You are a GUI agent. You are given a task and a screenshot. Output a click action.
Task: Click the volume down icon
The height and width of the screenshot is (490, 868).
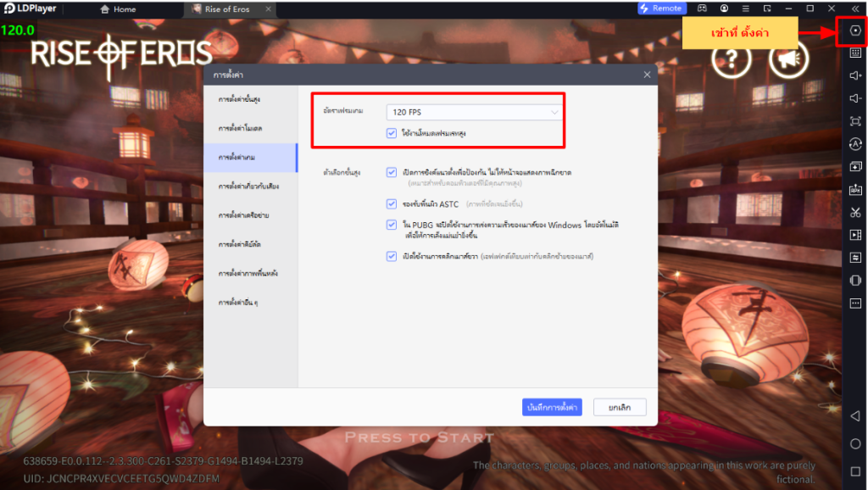pyautogui.click(x=855, y=98)
